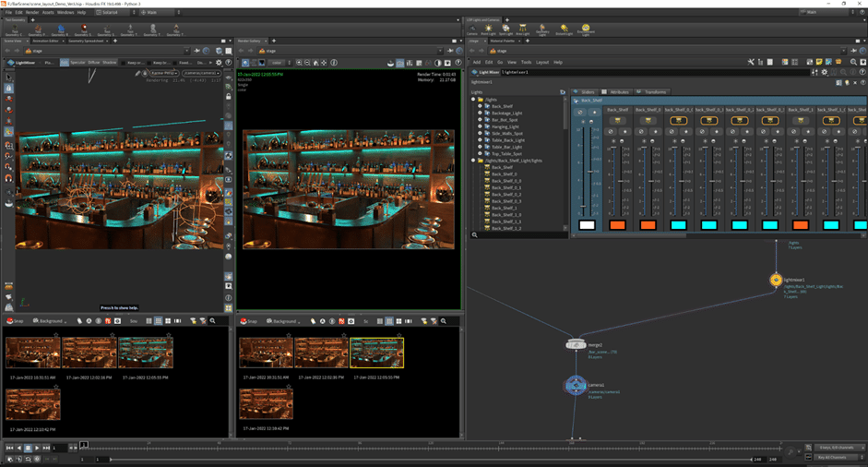The image size is (868, 467).
Task: Click the Camera shelf tool icon
Action: (472, 30)
